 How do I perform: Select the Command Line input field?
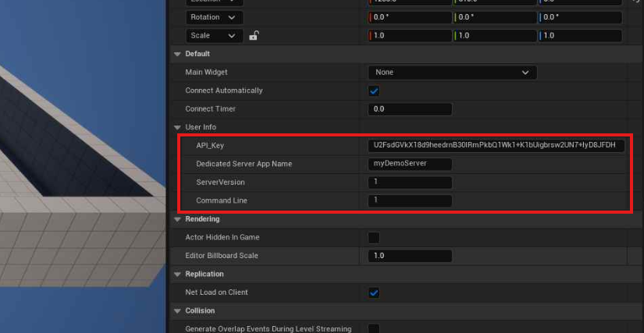(410, 200)
